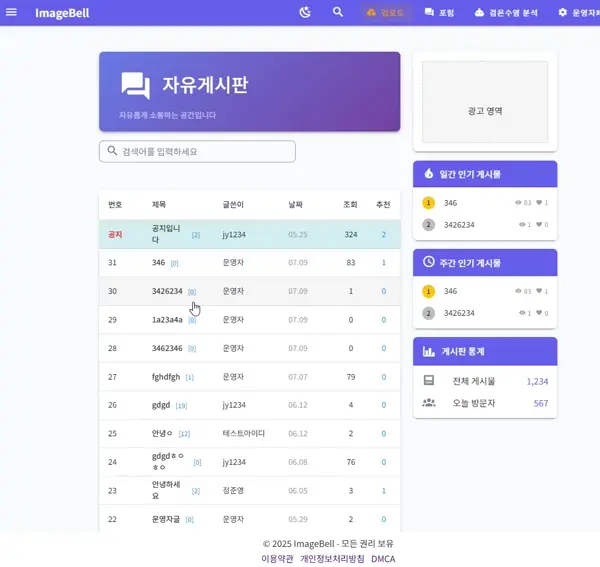Open the 업로드 upload menu item
The width and height of the screenshot is (600, 567).
tap(386, 13)
